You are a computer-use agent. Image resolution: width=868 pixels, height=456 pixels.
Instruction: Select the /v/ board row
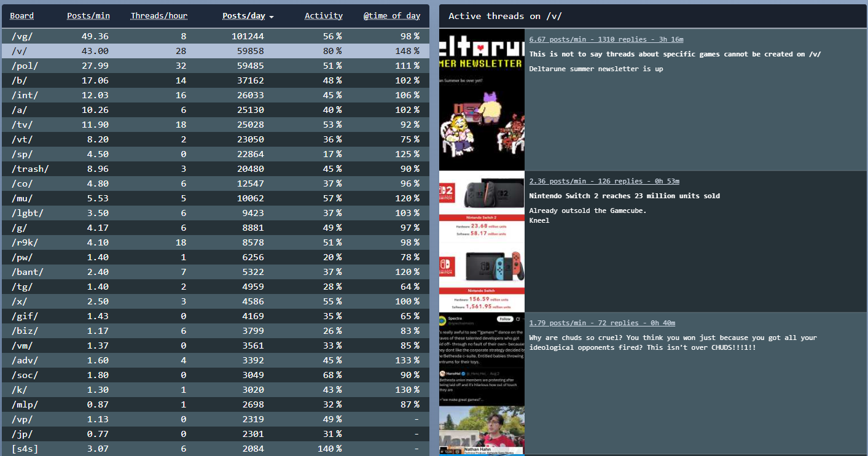(216, 51)
